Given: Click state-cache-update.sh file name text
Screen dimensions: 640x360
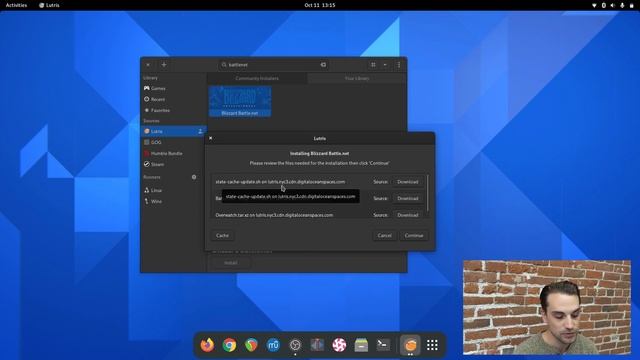Looking at the screenshot, I should point(280,182).
